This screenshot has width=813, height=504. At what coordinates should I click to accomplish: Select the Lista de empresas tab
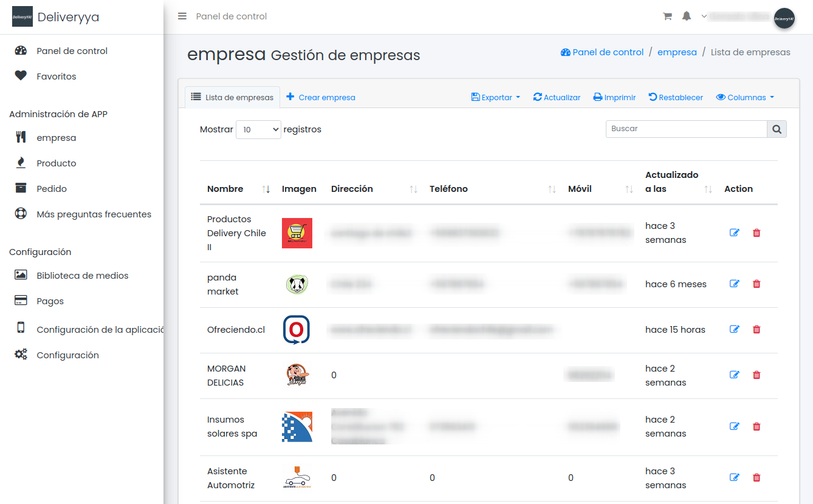[x=232, y=97]
